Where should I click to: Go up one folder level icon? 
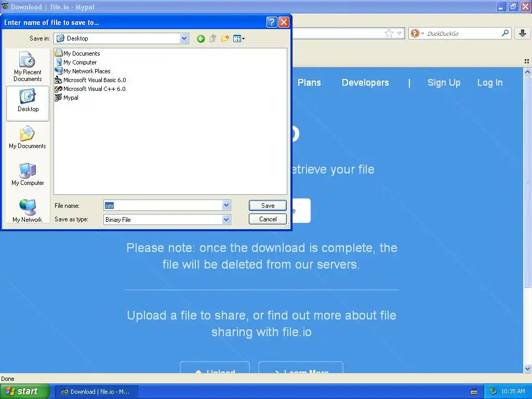[212, 38]
